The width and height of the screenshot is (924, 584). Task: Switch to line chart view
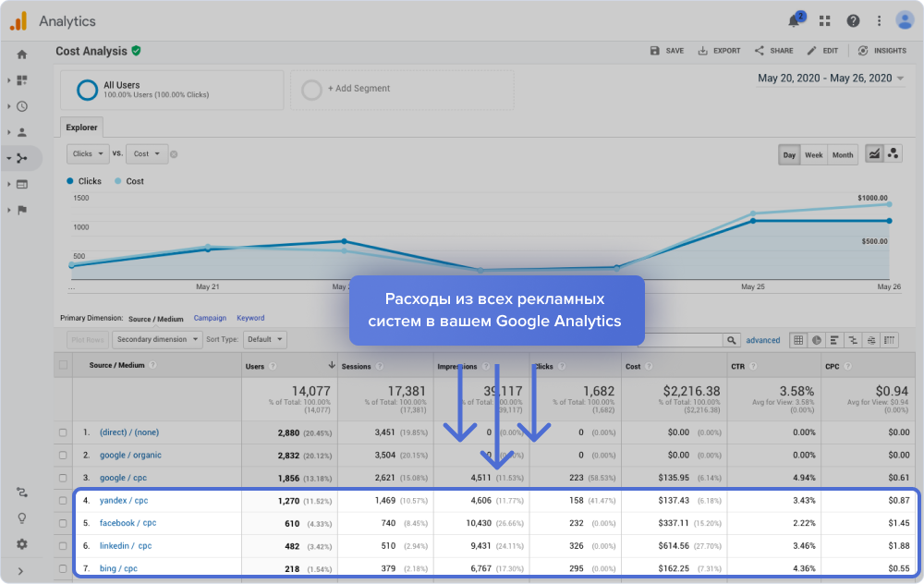[x=874, y=153]
